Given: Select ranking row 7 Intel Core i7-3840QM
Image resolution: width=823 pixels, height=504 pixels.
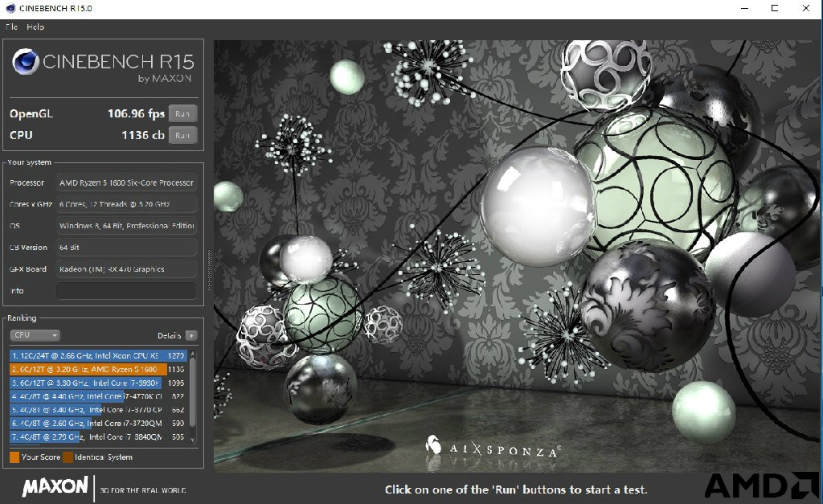Looking at the screenshot, I should [98, 436].
